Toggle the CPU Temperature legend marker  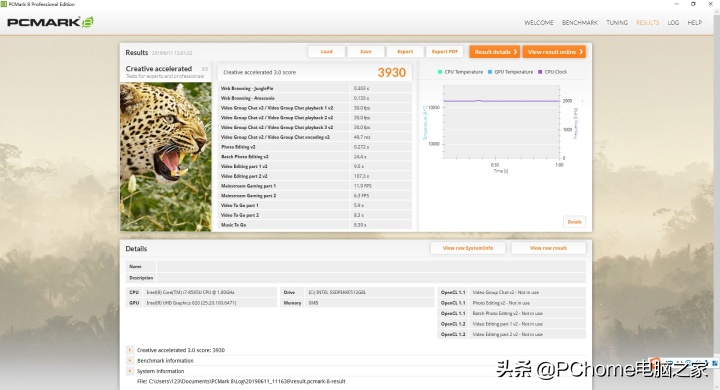click(x=440, y=72)
